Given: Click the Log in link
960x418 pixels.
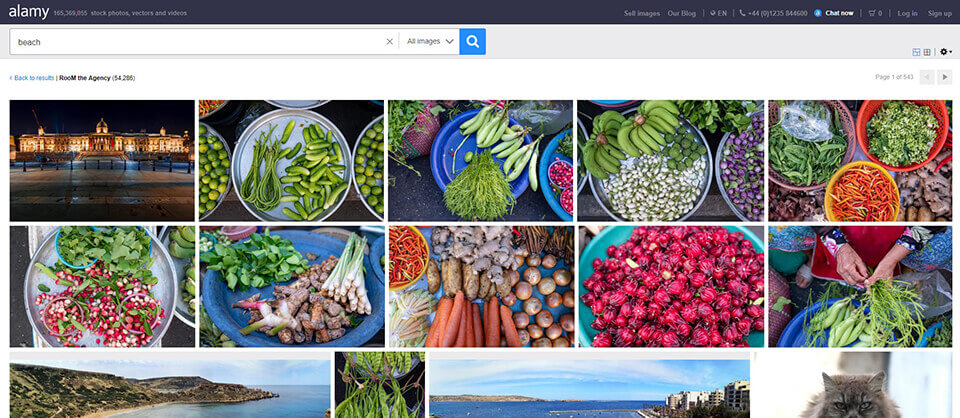Looking at the screenshot, I should (x=907, y=13).
